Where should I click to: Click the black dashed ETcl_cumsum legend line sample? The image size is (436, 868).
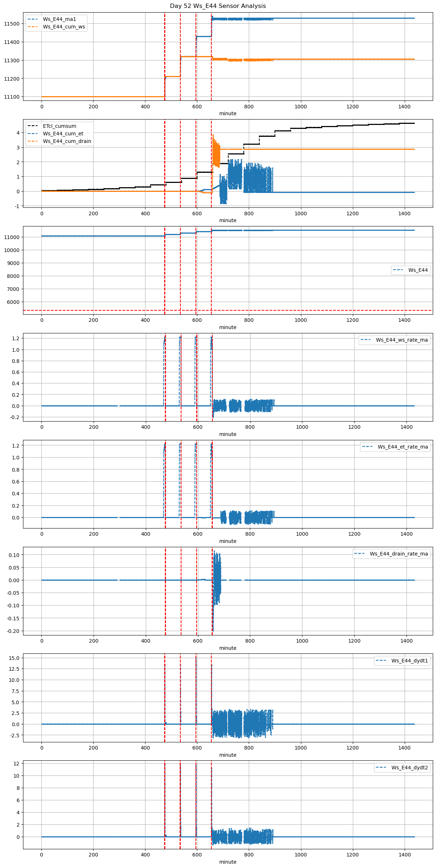33,126
